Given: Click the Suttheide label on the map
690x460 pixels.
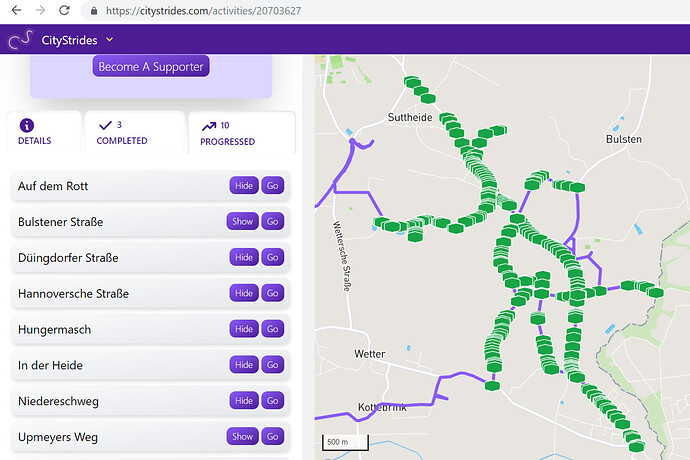Looking at the screenshot, I should tap(410, 118).
